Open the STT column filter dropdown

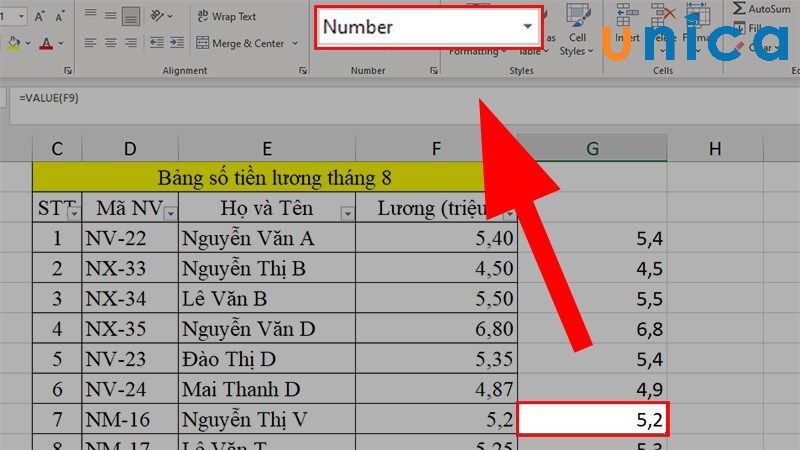[74, 214]
